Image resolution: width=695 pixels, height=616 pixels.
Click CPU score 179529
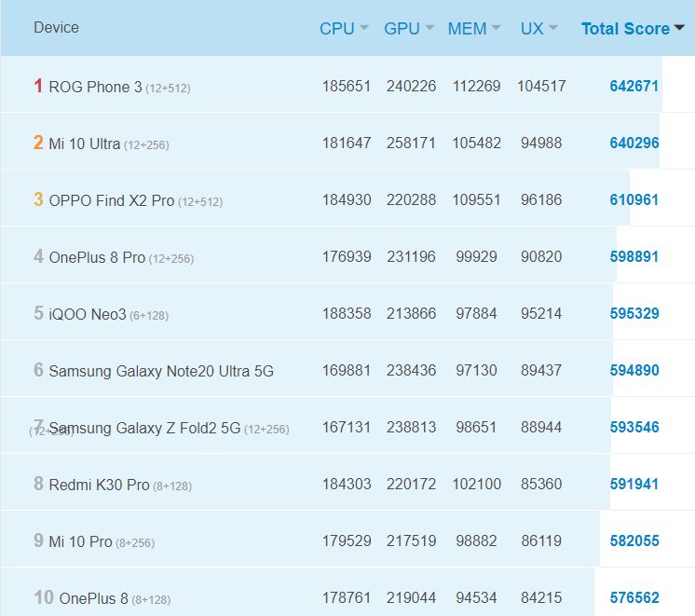pyautogui.click(x=347, y=541)
